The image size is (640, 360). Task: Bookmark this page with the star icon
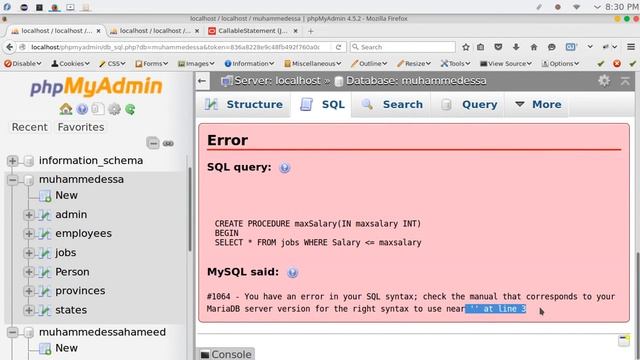click(466, 47)
